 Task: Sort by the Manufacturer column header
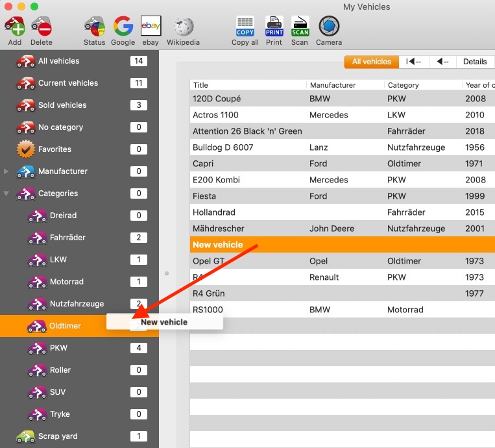(345, 85)
